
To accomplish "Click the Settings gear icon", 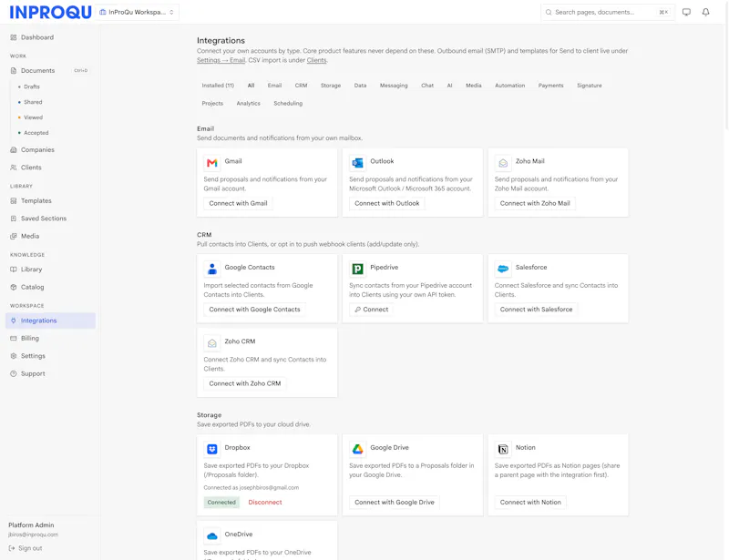I will 14,356.
